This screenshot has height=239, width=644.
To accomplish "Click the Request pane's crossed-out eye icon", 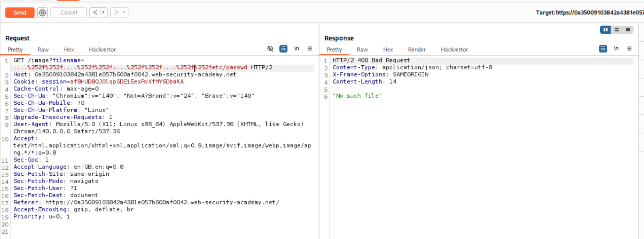I will pos(270,49).
